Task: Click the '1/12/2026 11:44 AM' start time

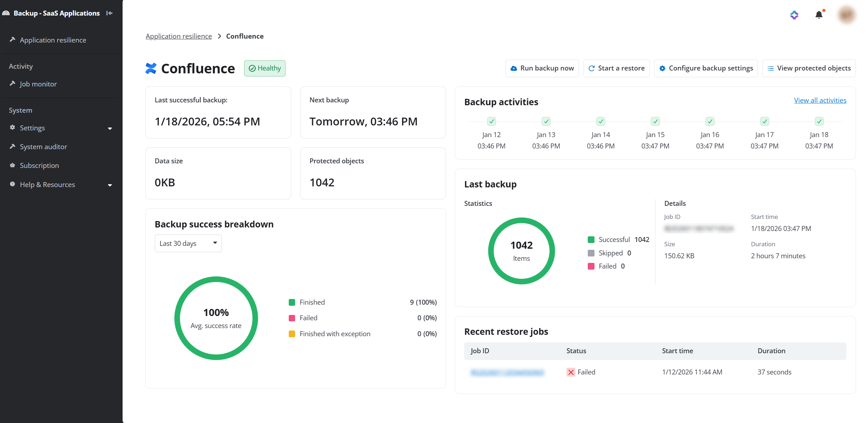Action: pos(692,372)
